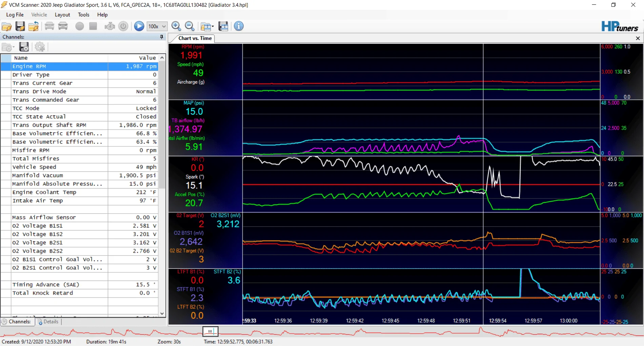Click the overview timeline position slider handle
This screenshot has width=644, height=346.
(x=210, y=331)
